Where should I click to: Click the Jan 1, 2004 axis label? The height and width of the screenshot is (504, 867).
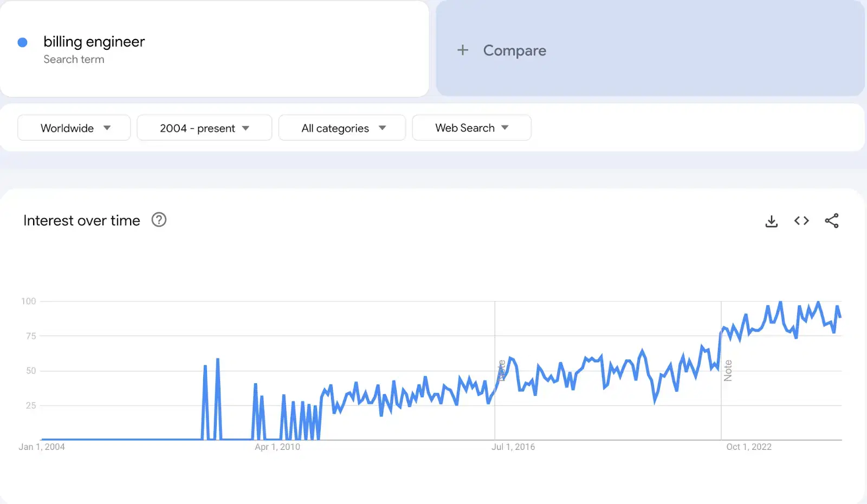[x=42, y=447]
